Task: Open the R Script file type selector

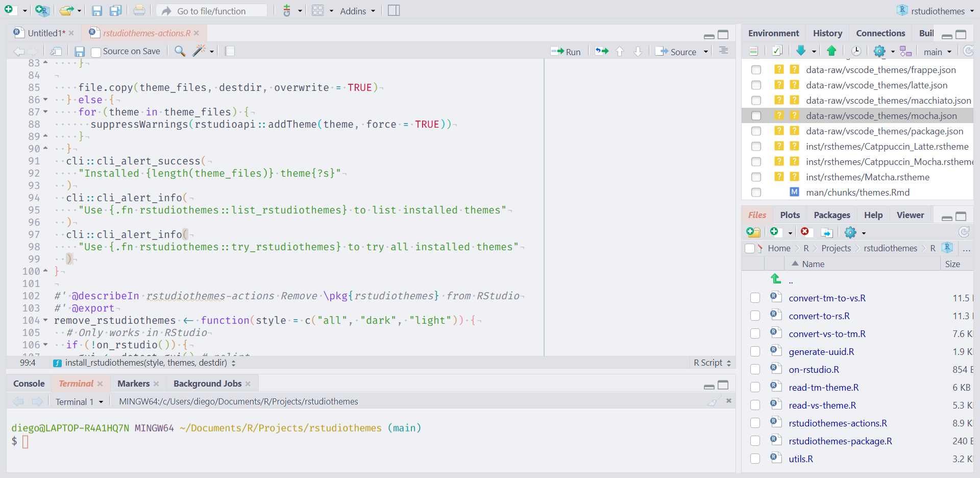Action: tap(713, 363)
